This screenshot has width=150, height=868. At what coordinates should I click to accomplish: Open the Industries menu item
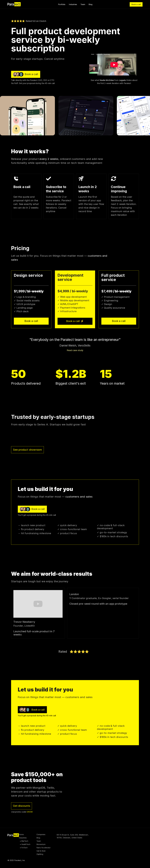click(73, 4)
